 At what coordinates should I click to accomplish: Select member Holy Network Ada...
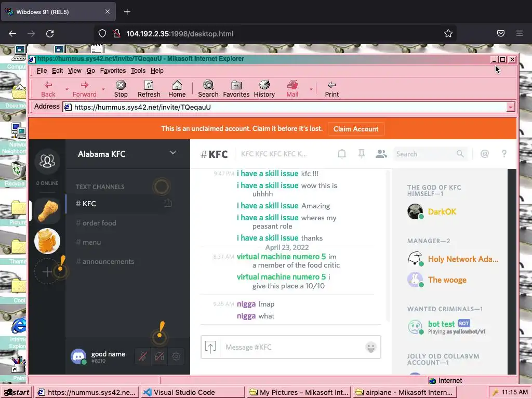click(453, 259)
